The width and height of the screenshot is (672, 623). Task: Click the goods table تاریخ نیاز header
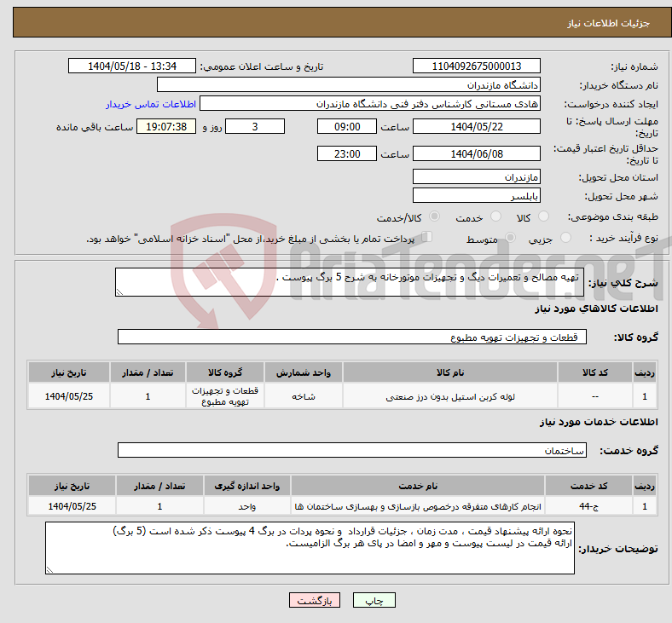coord(69,372)
